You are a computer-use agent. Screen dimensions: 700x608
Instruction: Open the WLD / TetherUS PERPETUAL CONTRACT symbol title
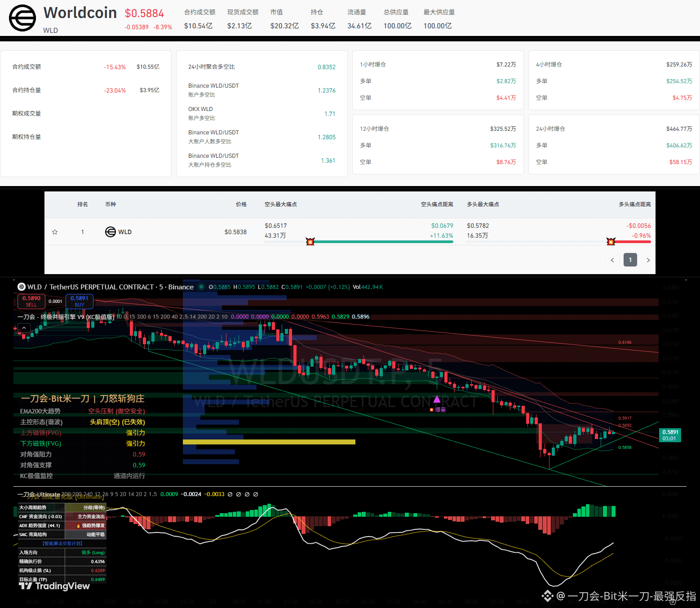tap(111, 287)
